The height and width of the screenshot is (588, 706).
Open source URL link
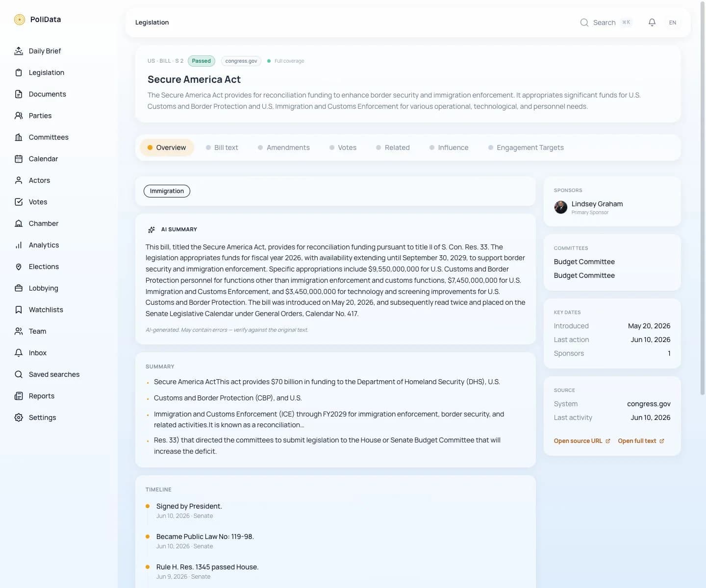(x=582, y=441)
